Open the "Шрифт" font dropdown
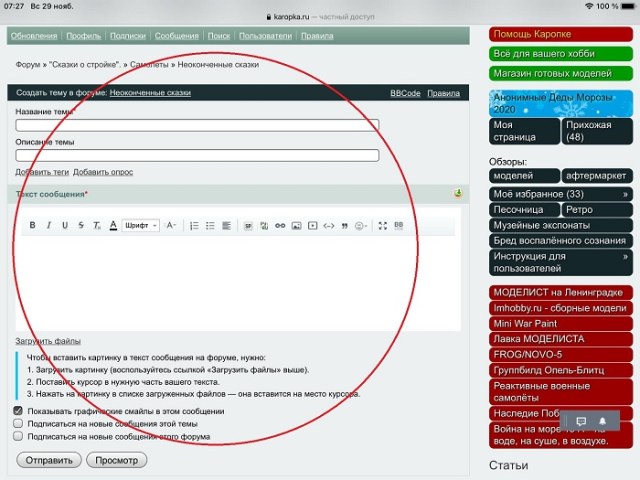The height and width of the screenshot is (480, 640). tap(141, 226)
